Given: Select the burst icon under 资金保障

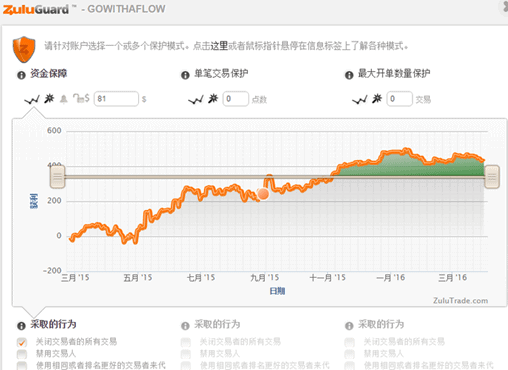Looking at the screenshot, I should click(x=49, y=98).
